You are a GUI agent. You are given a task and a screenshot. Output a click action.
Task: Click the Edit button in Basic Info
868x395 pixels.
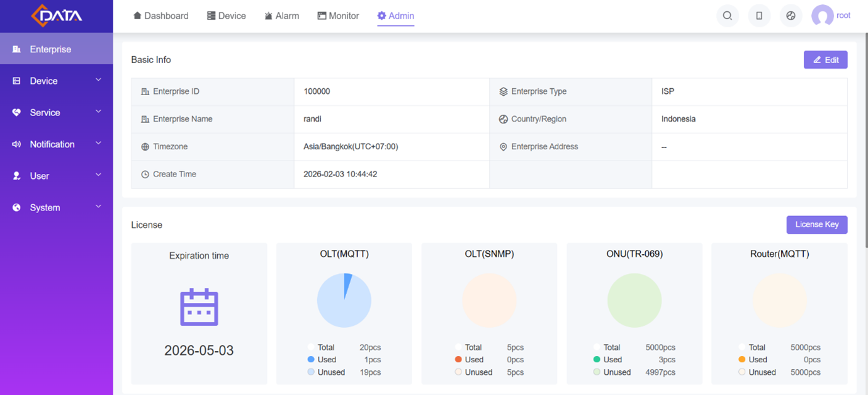click(825, 60)
